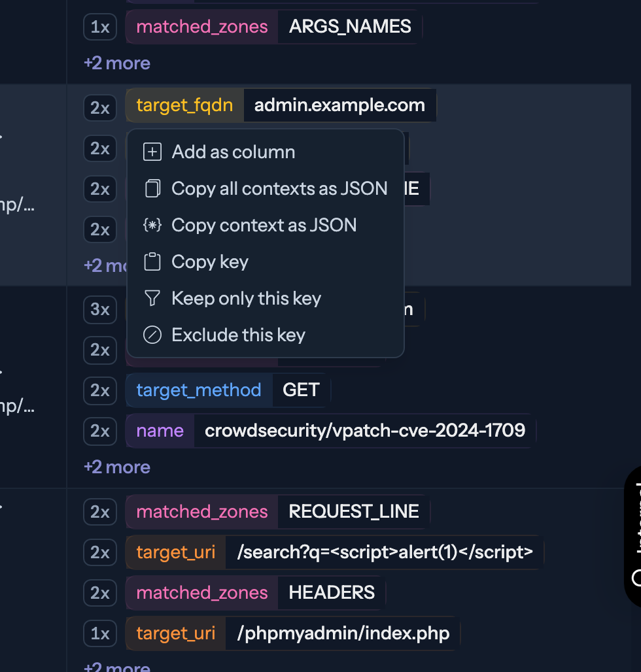Click the REQUEST_LINE value
Image resolution: width=641 pixels, height=672 pixels.
(354, 512)
